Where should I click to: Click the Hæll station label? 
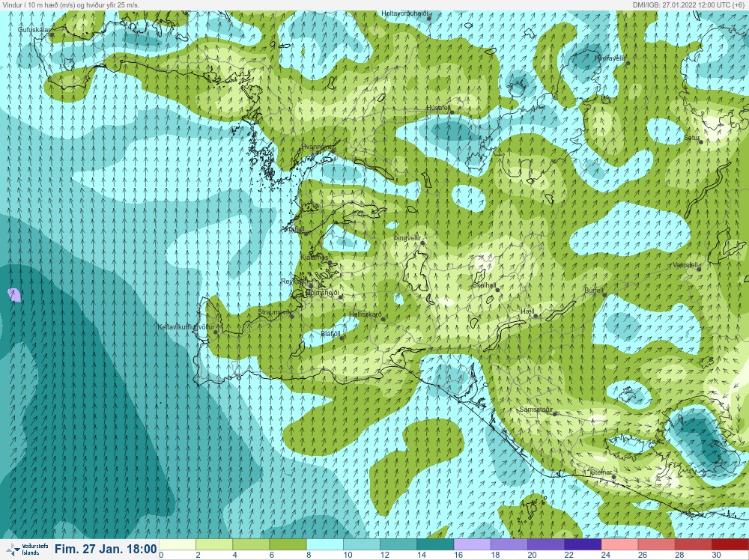tap(527, 311)
